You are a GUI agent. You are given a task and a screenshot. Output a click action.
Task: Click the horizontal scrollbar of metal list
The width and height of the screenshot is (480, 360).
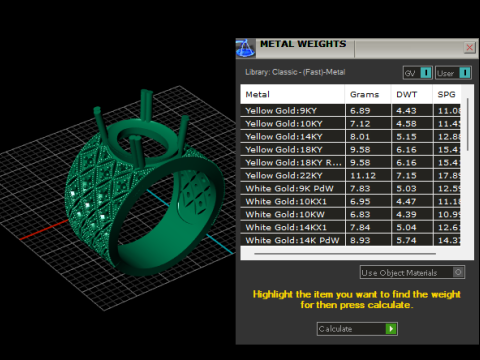(x=345, y=254)
